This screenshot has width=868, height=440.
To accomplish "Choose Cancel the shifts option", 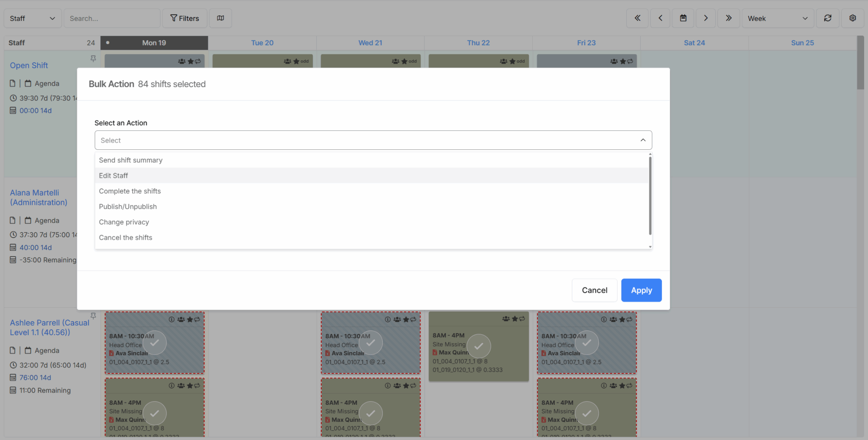I will point(372,238).
